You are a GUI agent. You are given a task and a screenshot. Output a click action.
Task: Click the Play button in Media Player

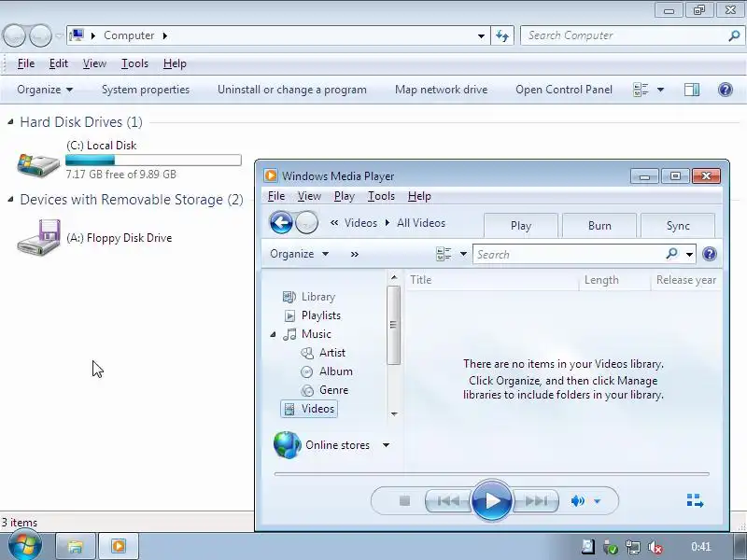[x=492, y=500]
